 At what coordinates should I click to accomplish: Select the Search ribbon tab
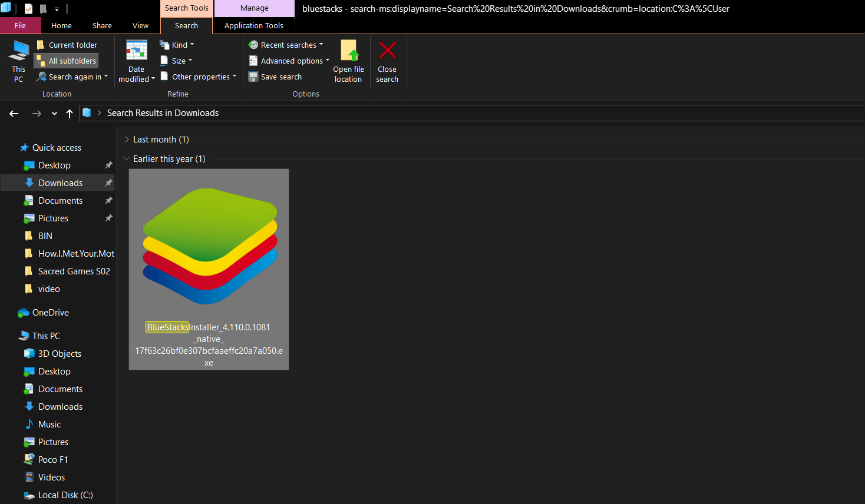pyautogui.click(x=186, y=25)
